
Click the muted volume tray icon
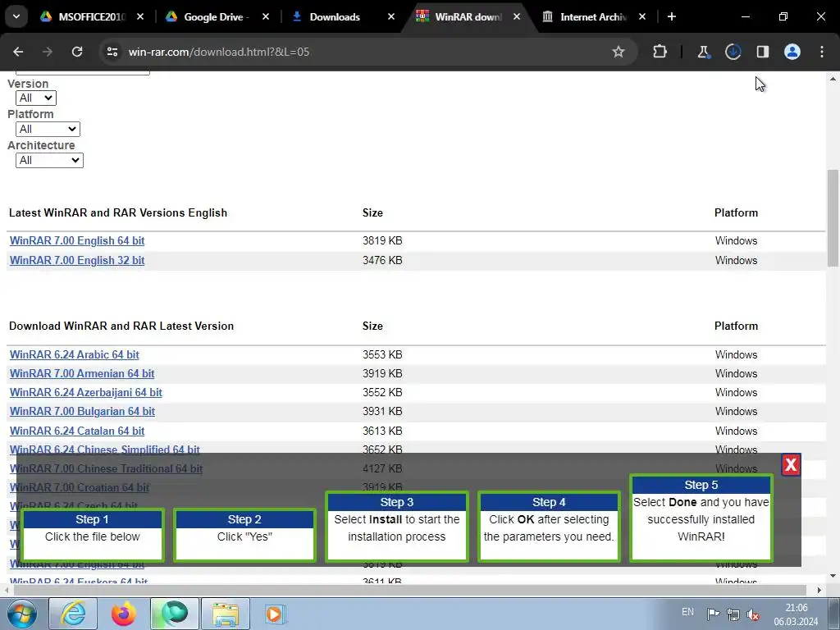click(x=753, y=614)
